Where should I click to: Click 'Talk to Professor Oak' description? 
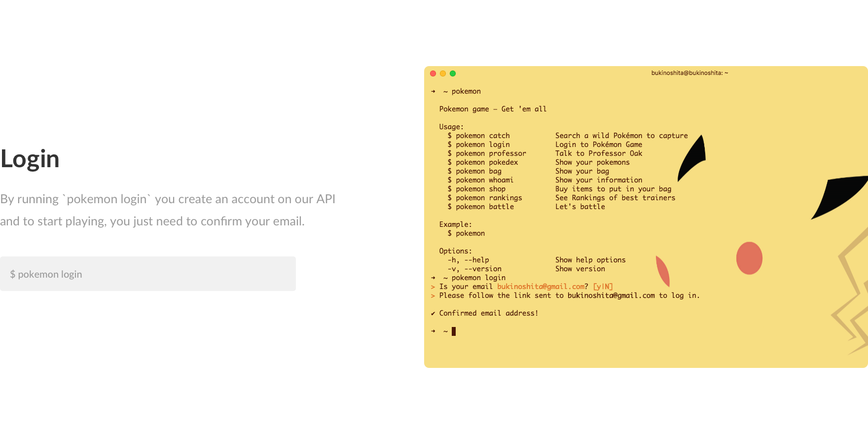599,153
